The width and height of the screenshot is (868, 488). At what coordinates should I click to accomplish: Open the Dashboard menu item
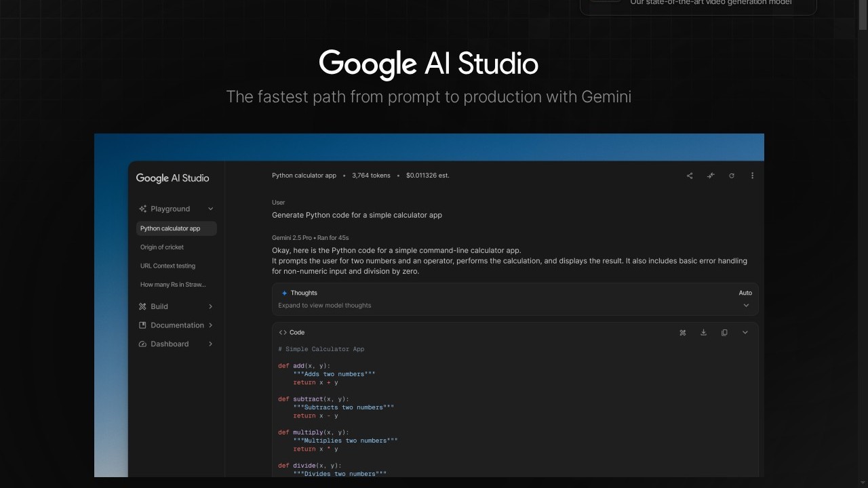(x=176, y=344)
